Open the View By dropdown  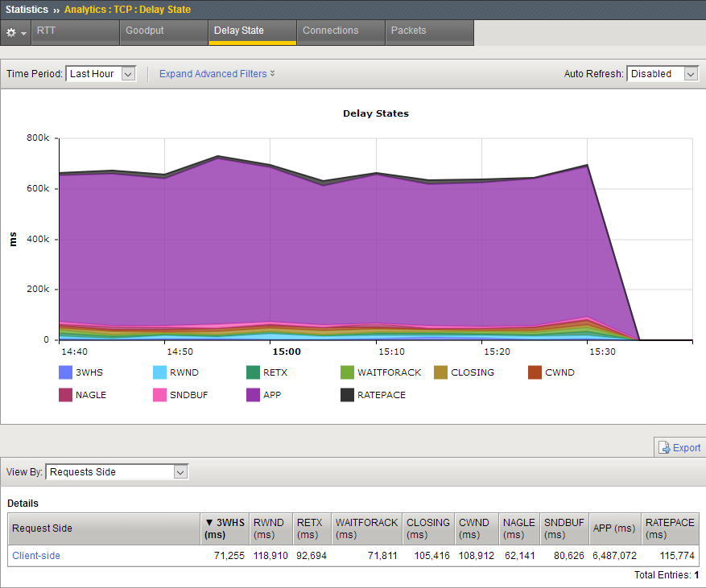click(x=117, y=472)
